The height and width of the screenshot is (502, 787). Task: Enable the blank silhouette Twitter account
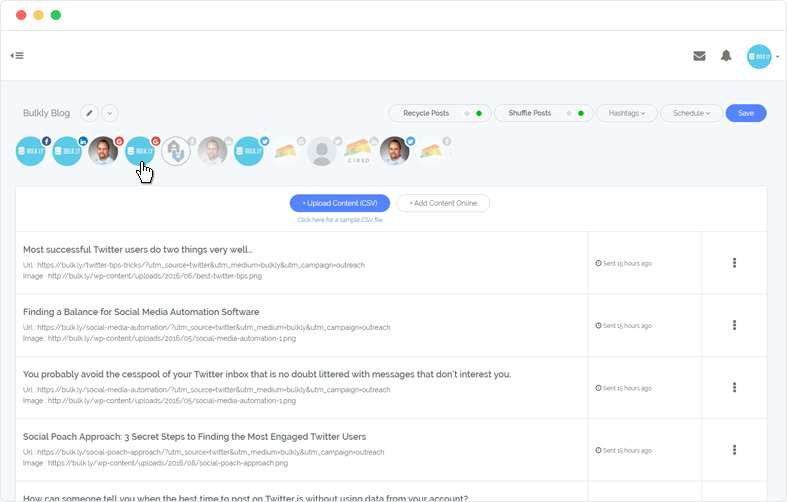(x=322, y=151)
